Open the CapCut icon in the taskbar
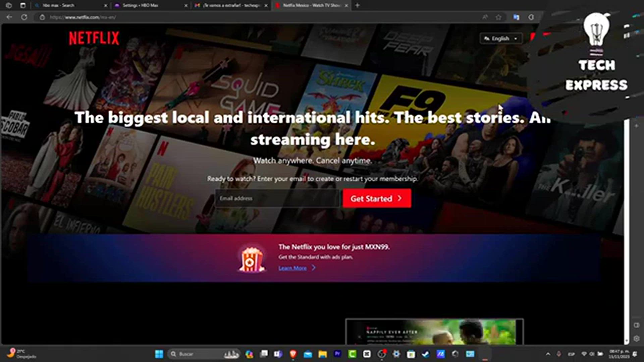 [367, 354]
